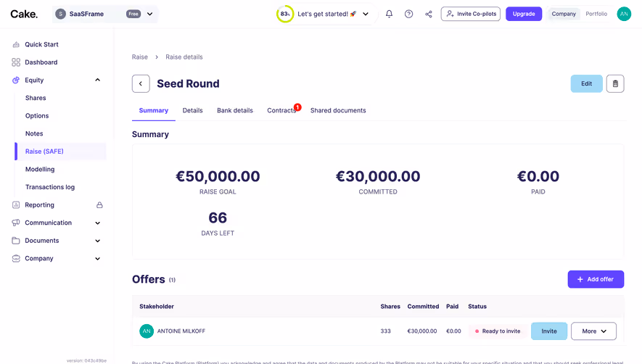The width and height of the screenshot is (642, 364).
Task: Click the ANTOINE MILKOFF stakeholder name
Action: [x=181, y=331]
